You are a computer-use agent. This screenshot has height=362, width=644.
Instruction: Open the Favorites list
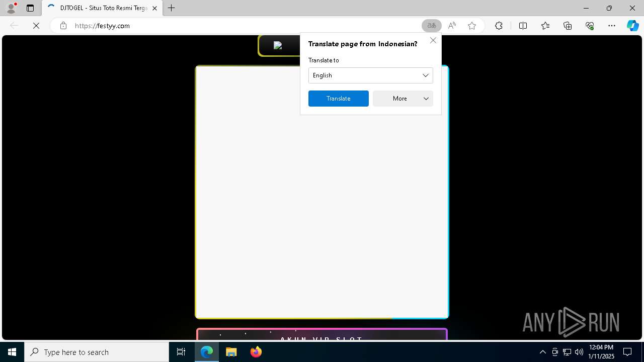click(545, 26)
